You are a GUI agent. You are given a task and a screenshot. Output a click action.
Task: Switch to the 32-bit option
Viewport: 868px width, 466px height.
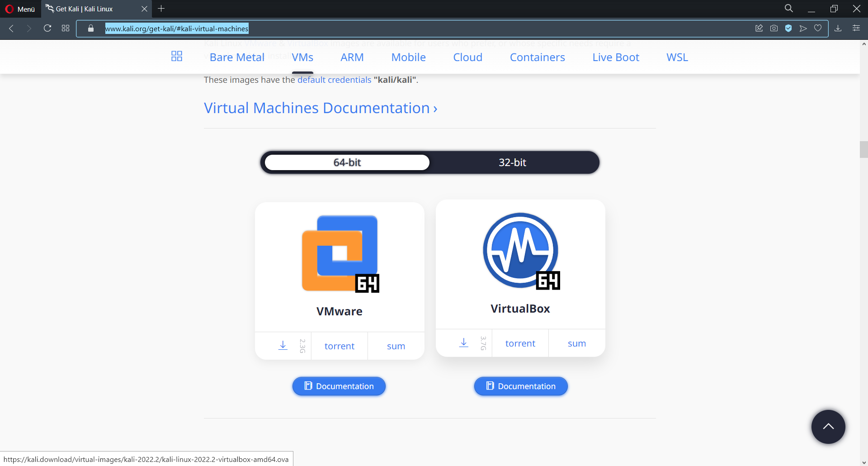click(512, 162)
